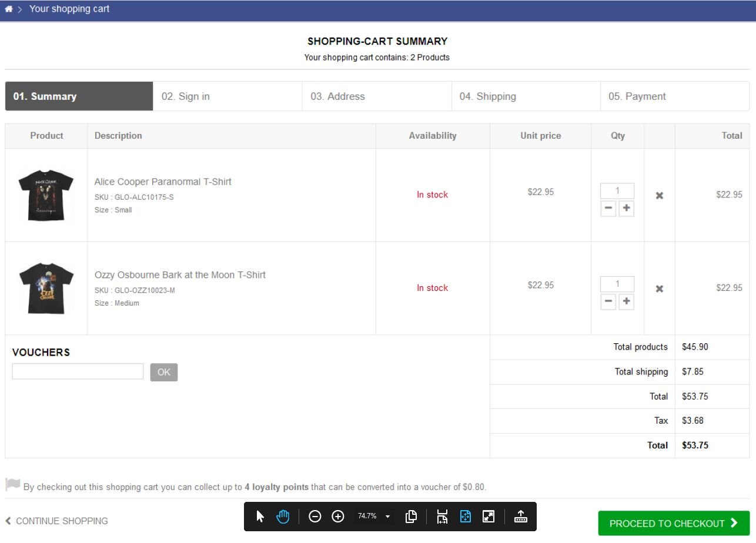Remove the Alice Cooper T-Shirt from the cart

pyautogui.click(x=660, y=196)
